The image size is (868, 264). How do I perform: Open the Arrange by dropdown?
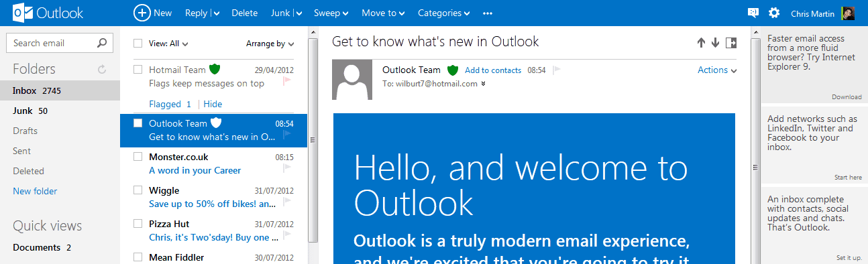click(x=270, y=44)
